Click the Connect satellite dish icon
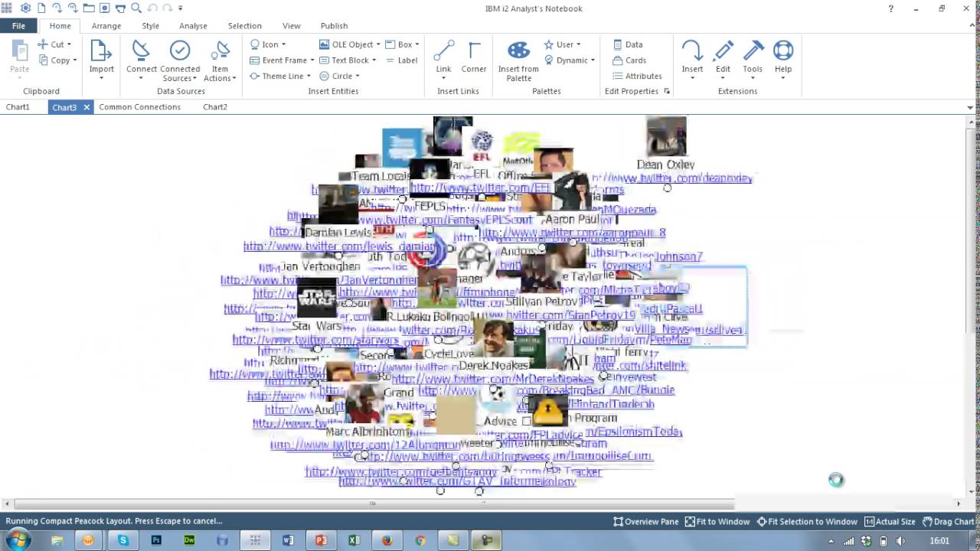Screen dimensions: 980x551 [142, 51]
